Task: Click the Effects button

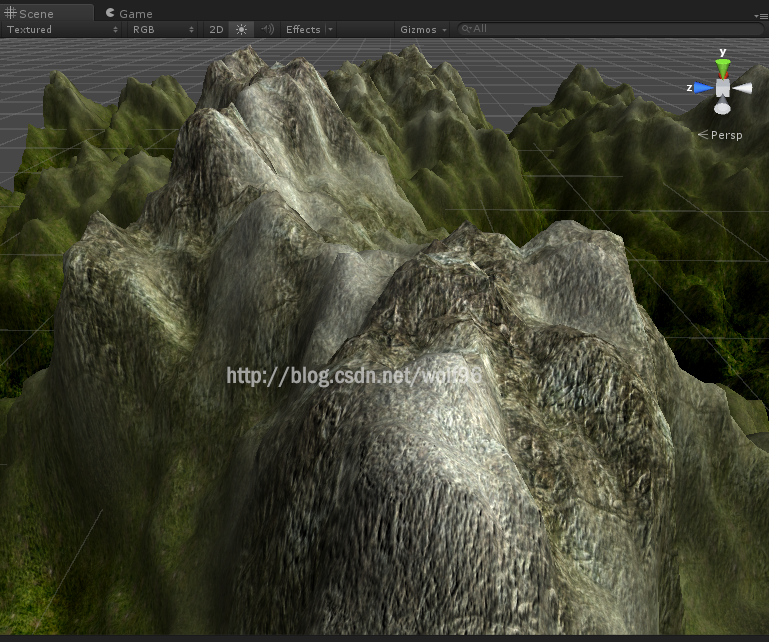Action: click(303, 29)
